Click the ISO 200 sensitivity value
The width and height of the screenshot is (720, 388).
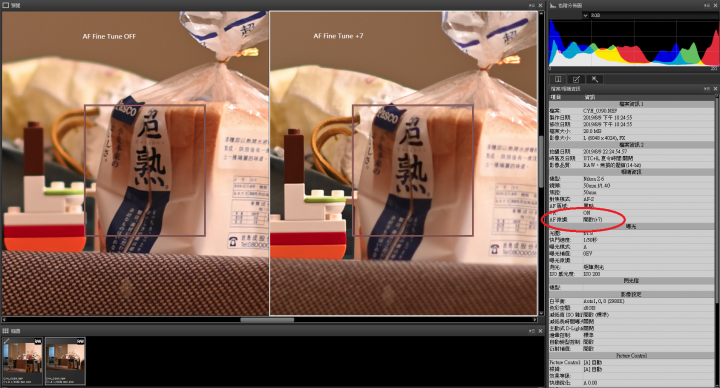591,274
